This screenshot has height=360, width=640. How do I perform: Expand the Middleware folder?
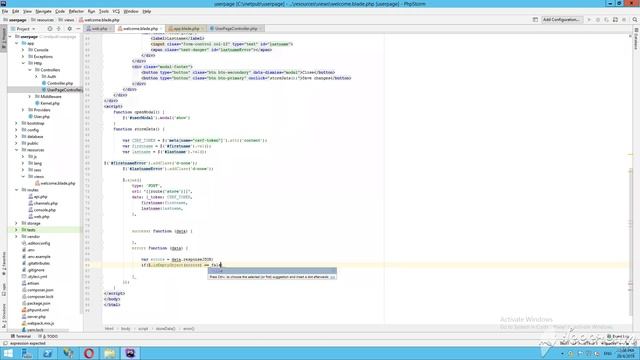(x=30, y=97)
